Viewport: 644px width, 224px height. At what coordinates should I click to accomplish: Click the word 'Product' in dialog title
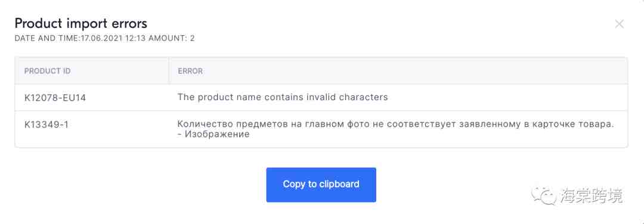(x=36, y=23)
